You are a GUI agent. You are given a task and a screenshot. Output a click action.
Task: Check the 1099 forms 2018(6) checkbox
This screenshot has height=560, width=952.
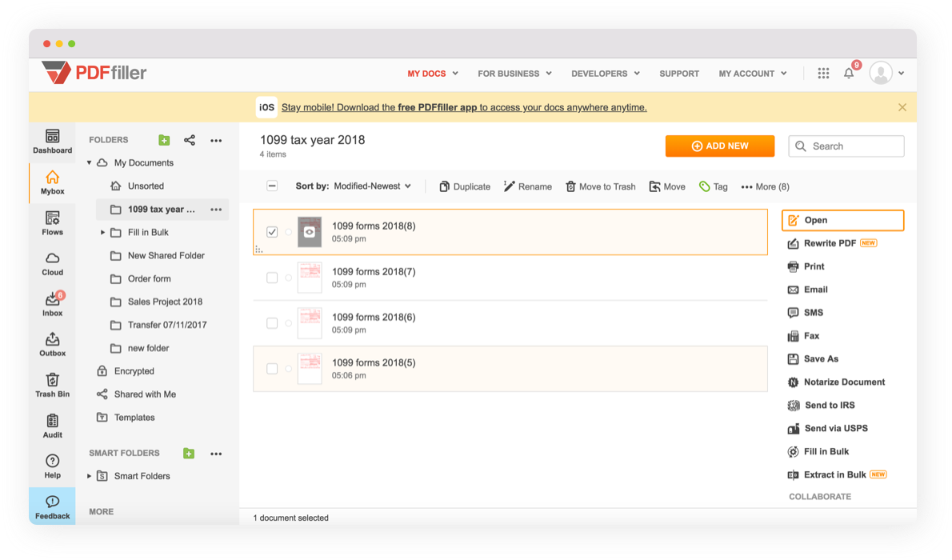click(272, 323)
